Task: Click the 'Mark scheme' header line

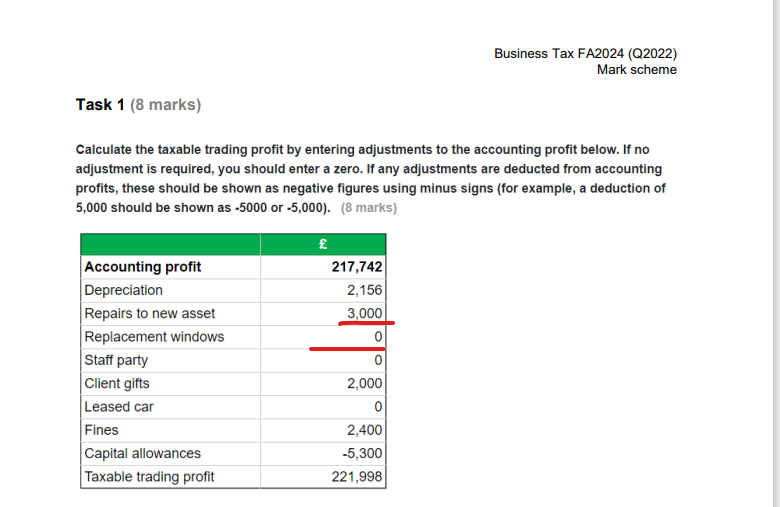Action: click(637, 70)
